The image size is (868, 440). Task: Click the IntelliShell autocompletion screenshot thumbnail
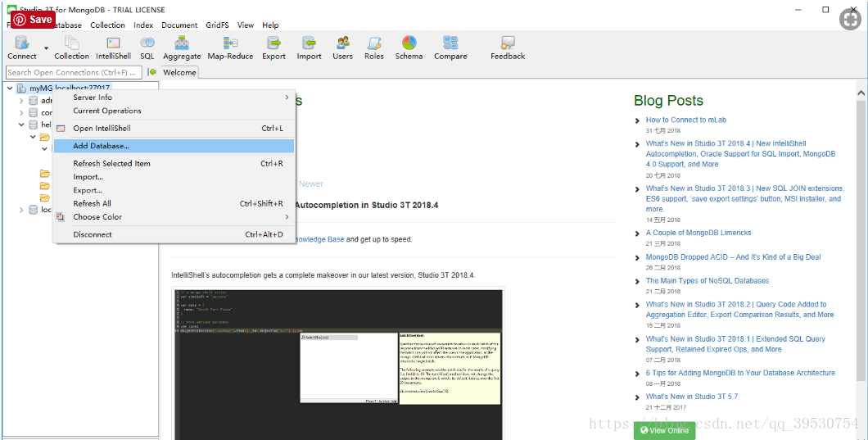coord(338,364)
